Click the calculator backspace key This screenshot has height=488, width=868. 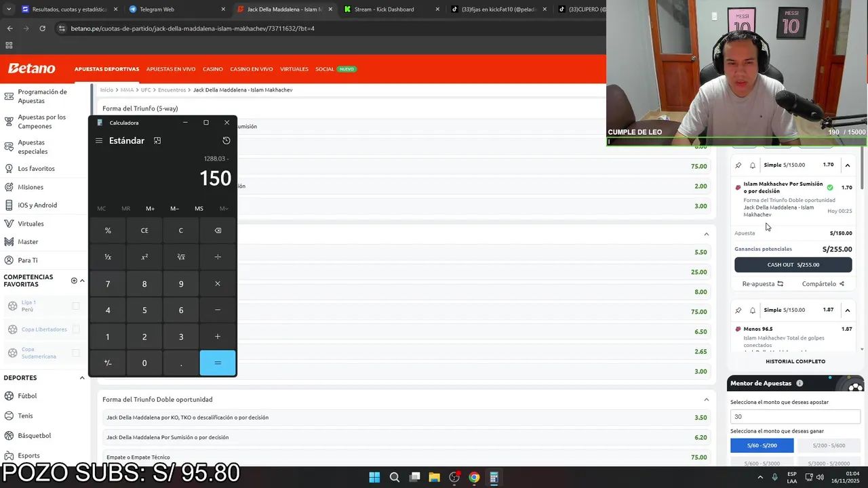tap(218, 230)
